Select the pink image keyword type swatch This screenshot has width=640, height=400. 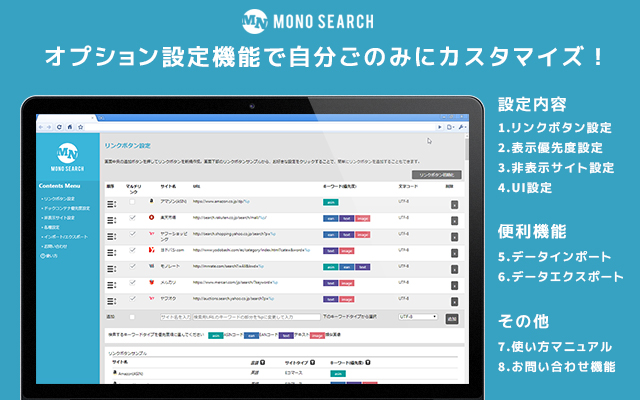[317, 336]
